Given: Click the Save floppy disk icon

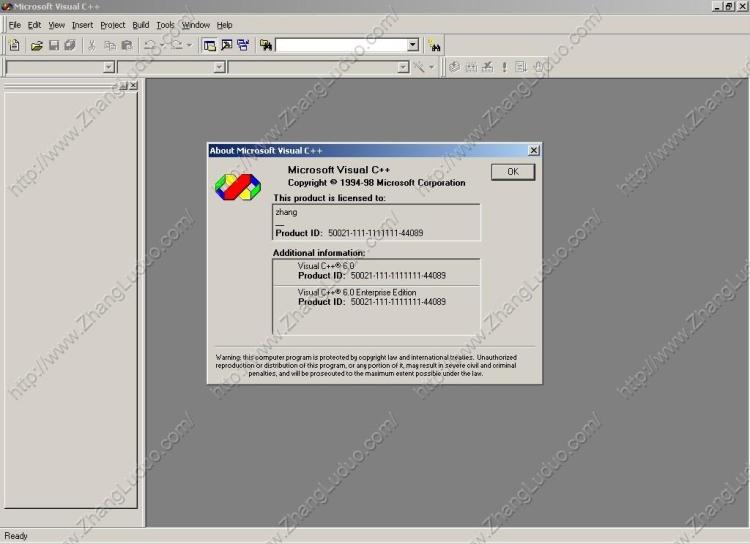Looking at the screenshot, I should tap(54, 45).
